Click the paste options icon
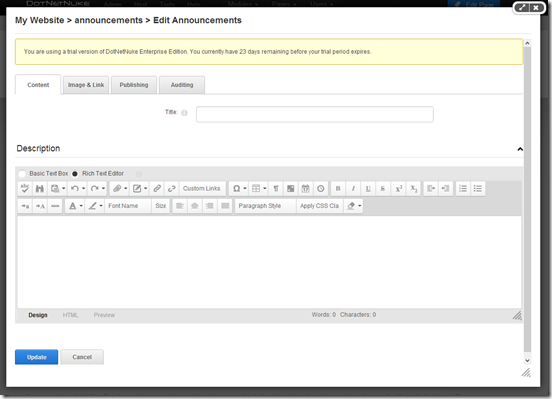Screen dimensions: 552x399 [55, 188]
